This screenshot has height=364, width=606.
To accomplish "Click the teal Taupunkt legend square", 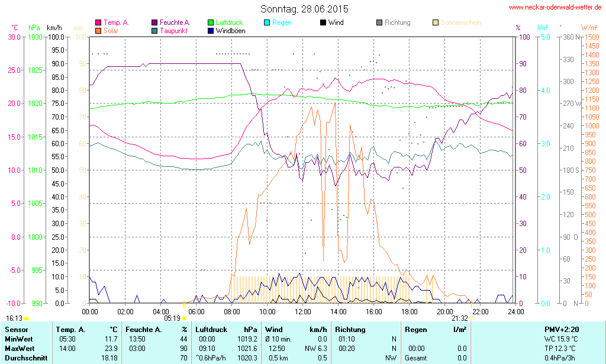I will (155, 30).
